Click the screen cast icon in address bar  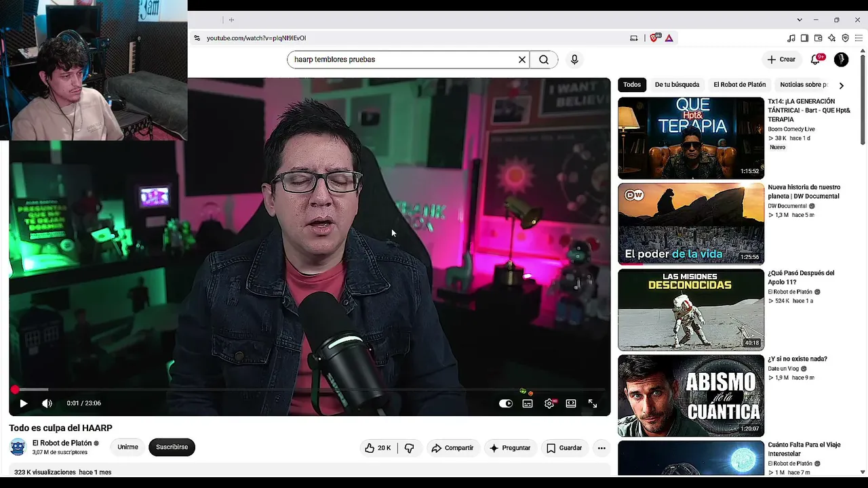pos(634,38)
